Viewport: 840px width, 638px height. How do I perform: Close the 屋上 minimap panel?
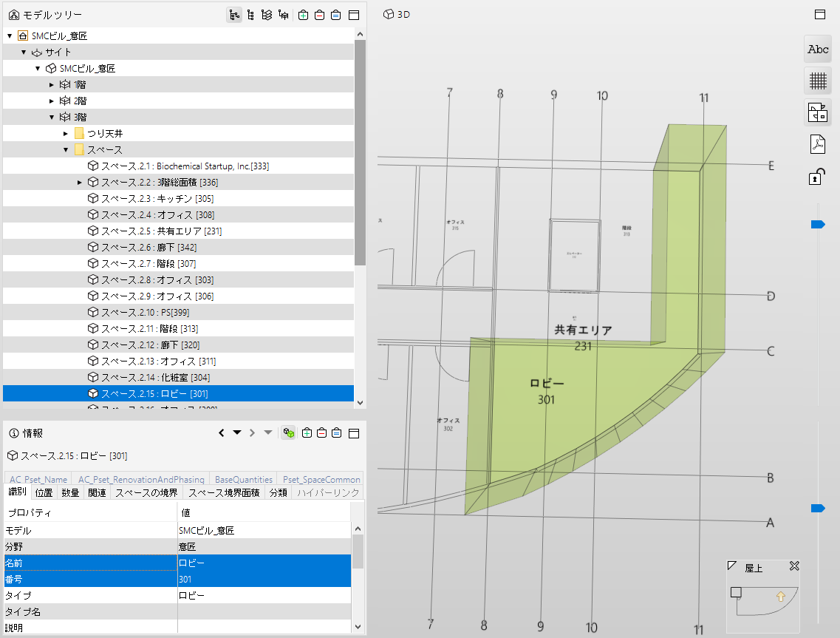[794, 566]
